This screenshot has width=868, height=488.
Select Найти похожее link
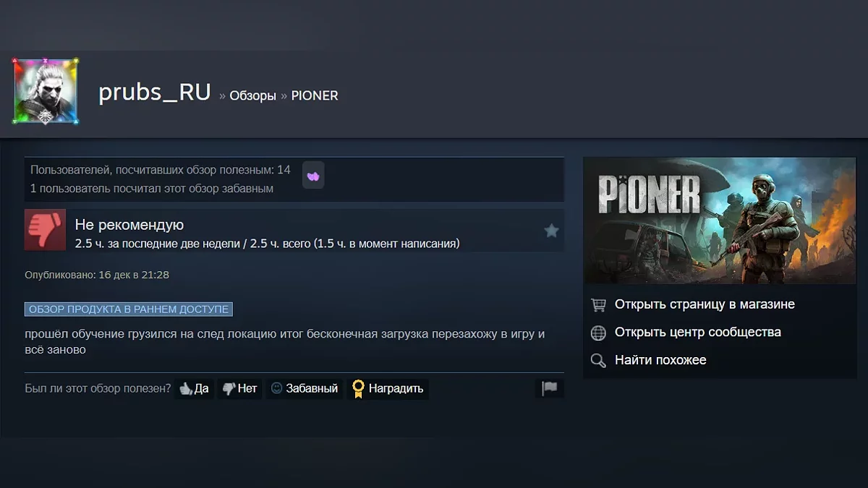coord(660,360)
